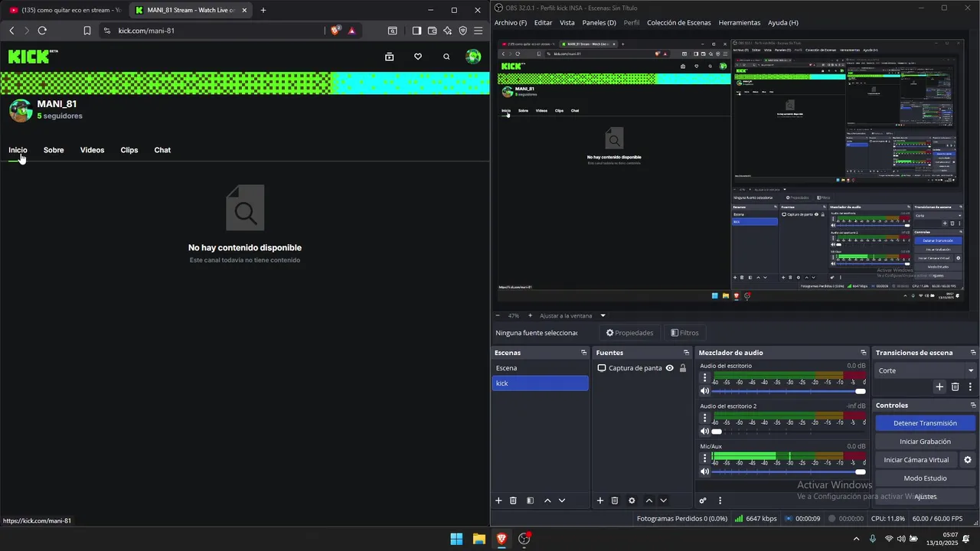Viewport: 980px width, 551px height.
Task: Open Audio del escritorio 2 three-dot options
Action: click(x=705, y=418)
